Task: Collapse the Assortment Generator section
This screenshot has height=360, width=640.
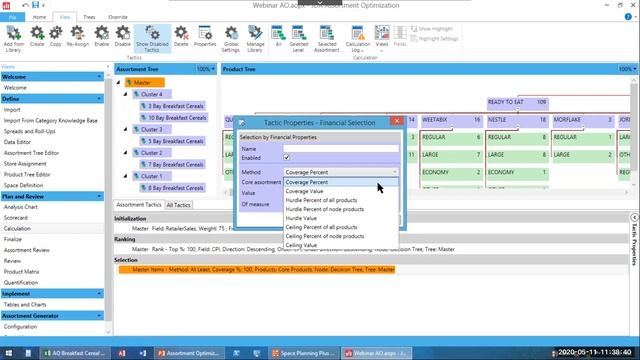Action: coord(99,316)
